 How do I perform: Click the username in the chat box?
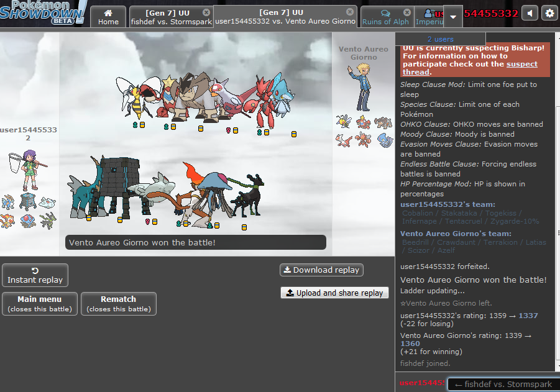pyautogui.click(x=422, y=383)
